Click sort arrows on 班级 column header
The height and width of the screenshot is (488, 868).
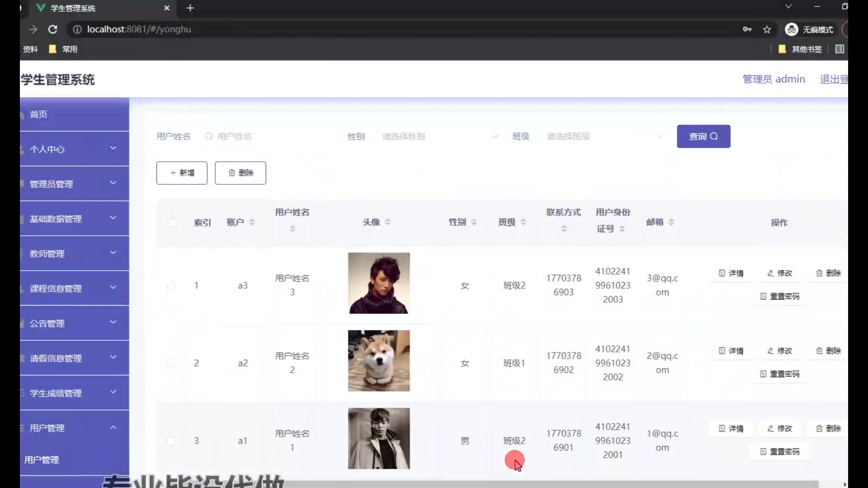[x=523, y=222]
